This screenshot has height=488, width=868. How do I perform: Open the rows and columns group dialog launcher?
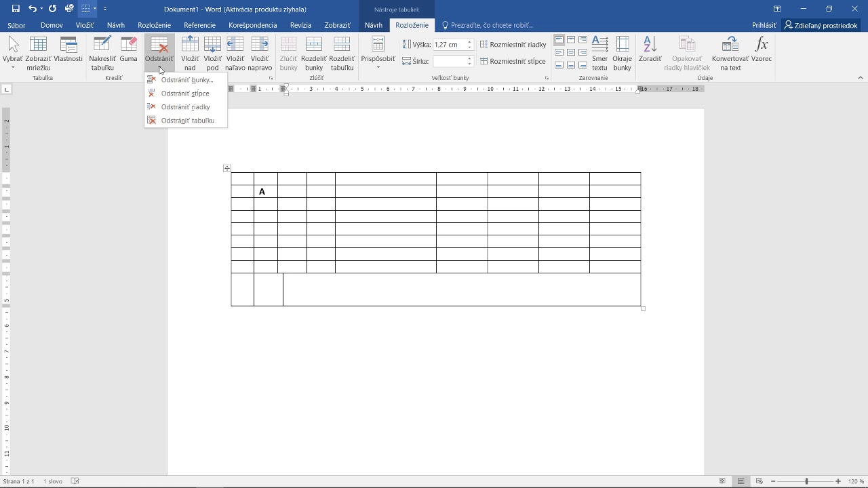[x=271, y=79]
